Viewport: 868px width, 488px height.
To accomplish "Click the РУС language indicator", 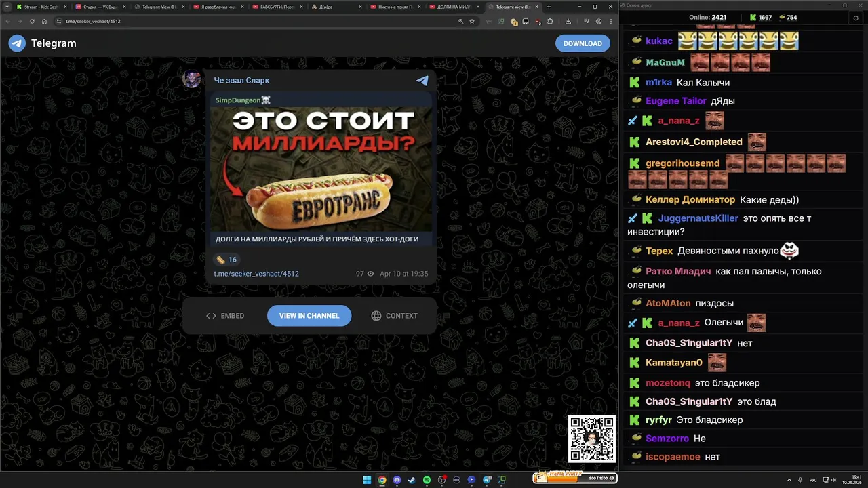I will 812,480.
